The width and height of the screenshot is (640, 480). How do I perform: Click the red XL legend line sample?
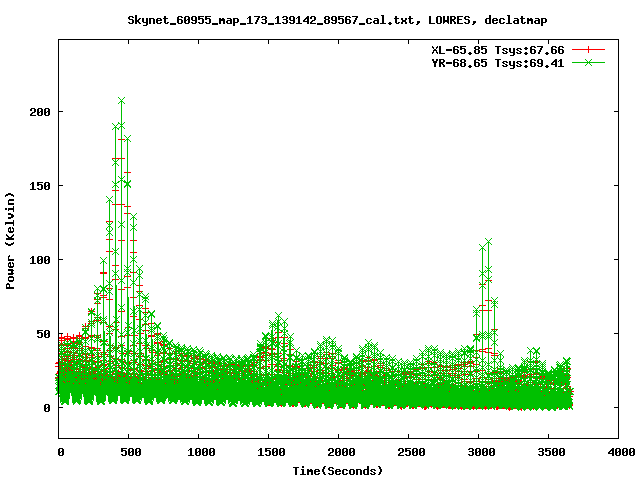point(590,48)
